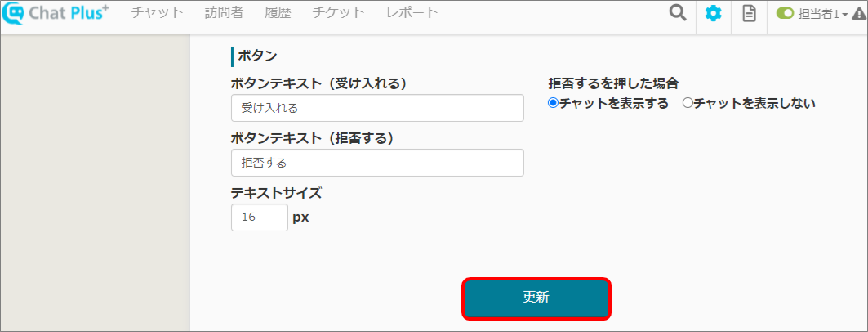Open the 履歴 menu item
Viewport: 868px width, 332px height.
point(277,13)
